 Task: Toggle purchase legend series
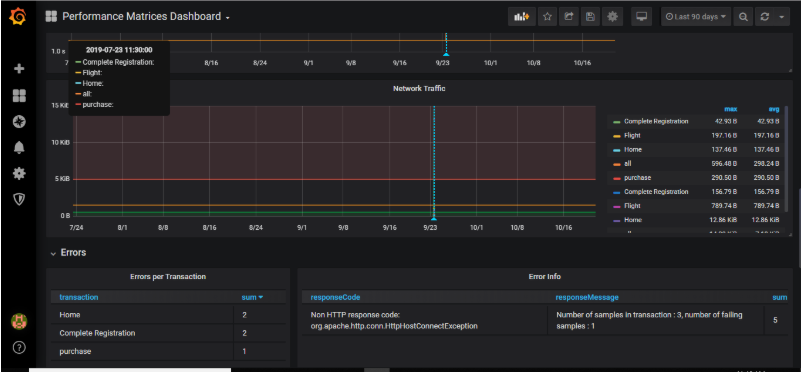point(637,178)
